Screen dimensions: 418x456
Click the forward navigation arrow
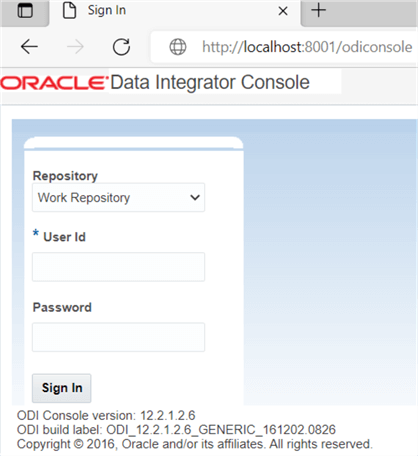pos(75,47)
